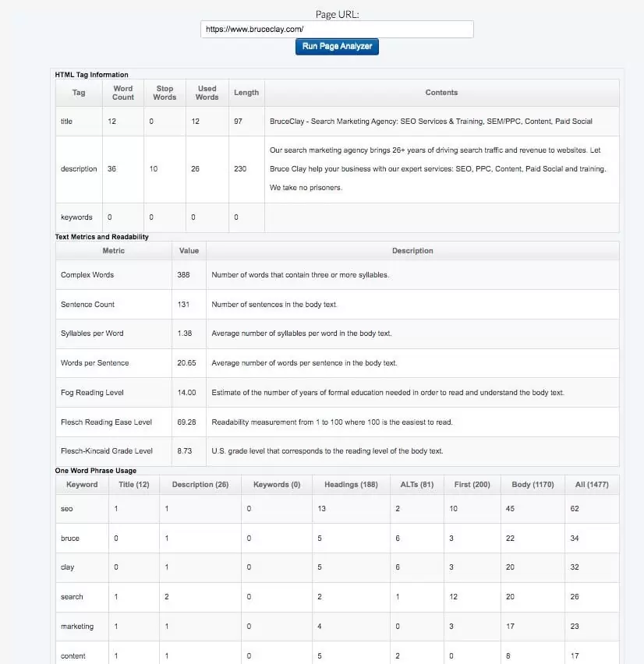Click the Fog Reading Level metric
Image resolution: width=644 pixels, height=664 pixels.
pyautogui.click(x=92, y=393)
